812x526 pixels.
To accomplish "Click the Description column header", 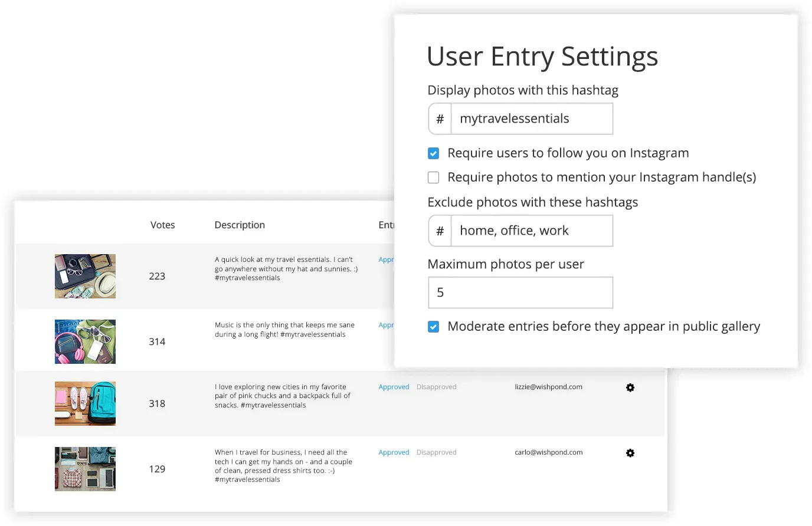I will point(240,225).
